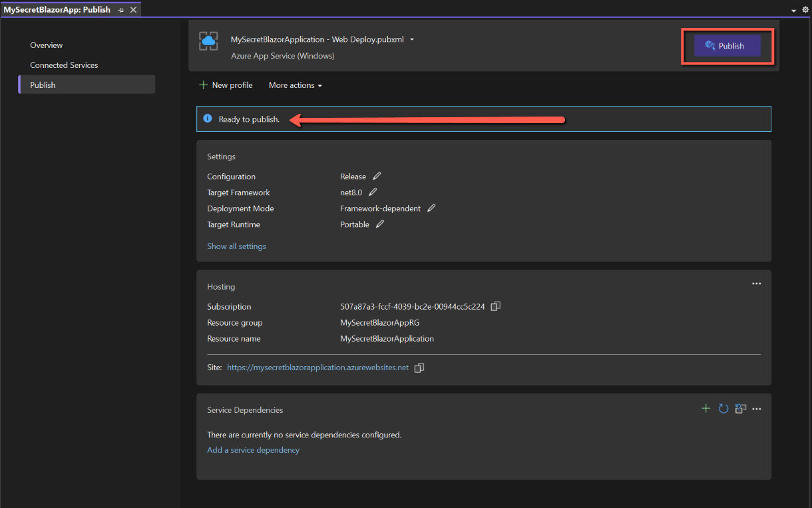Click the Publish button
This screenshot has height=508, width=812.
[x=727, y=46]
